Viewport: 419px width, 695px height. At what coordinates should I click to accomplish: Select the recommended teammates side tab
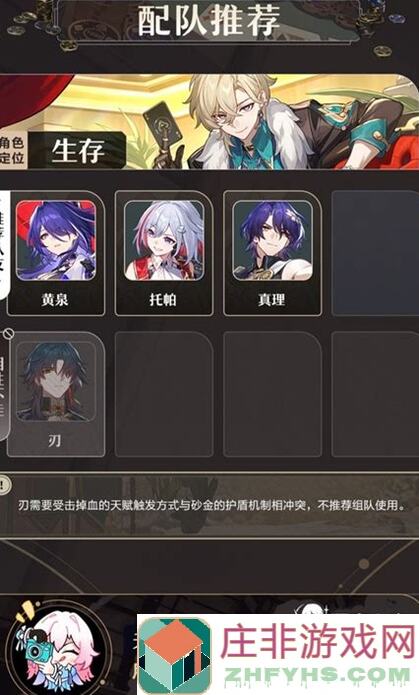coord(4,246)
